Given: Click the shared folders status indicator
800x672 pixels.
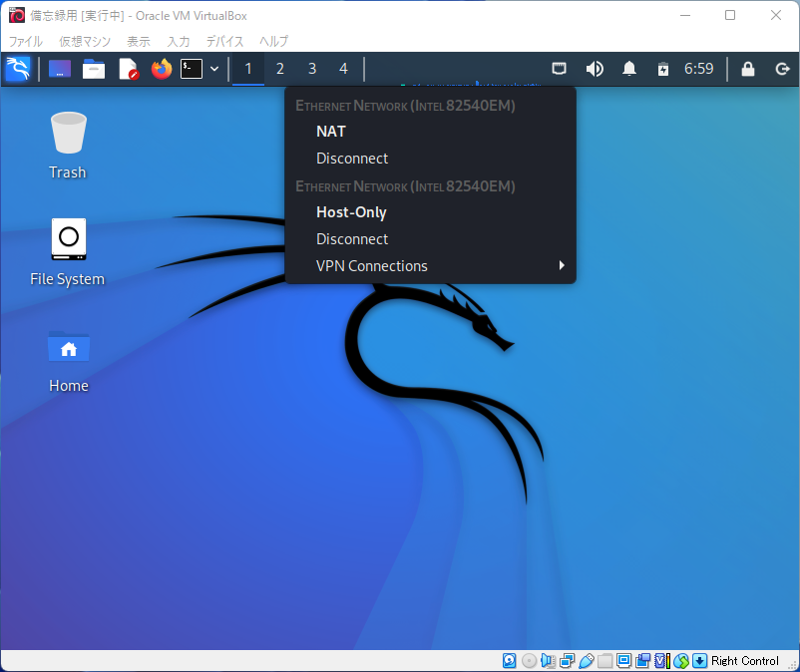Looking at the screenshot, I should tap(605, 661).
